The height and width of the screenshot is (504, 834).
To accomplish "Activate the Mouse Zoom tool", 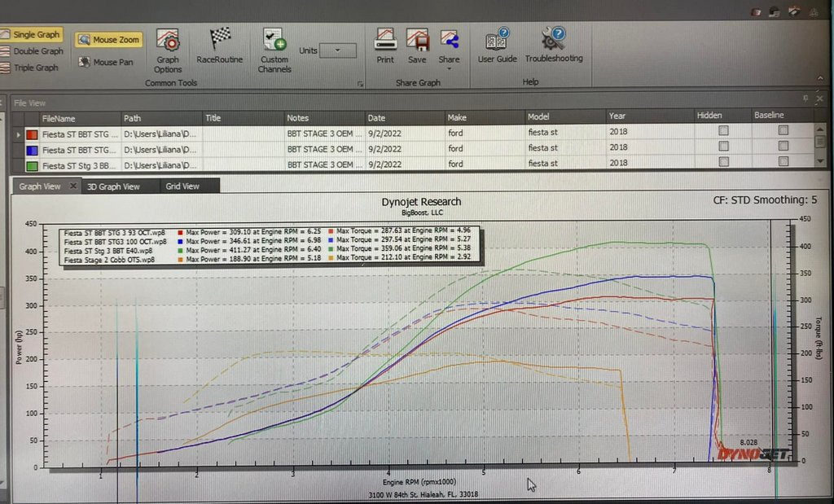I will pos(109,40).
